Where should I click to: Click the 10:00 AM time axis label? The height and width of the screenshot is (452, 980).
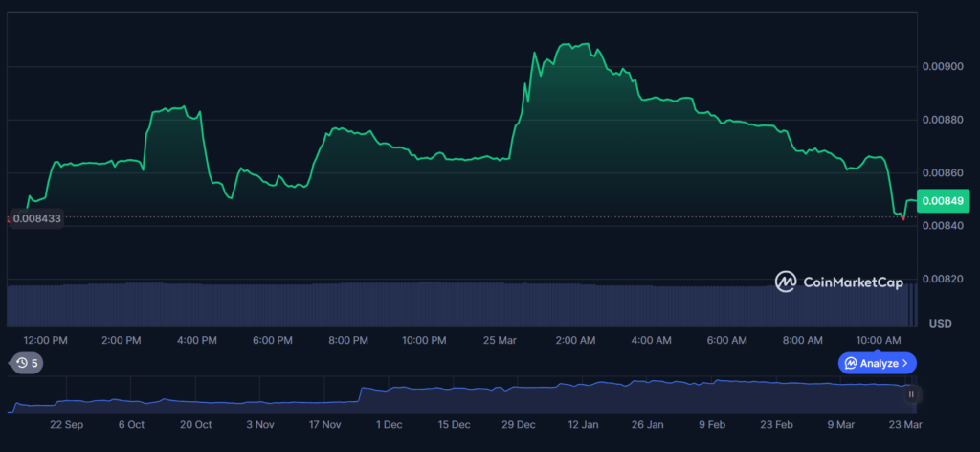coord(879,340)
